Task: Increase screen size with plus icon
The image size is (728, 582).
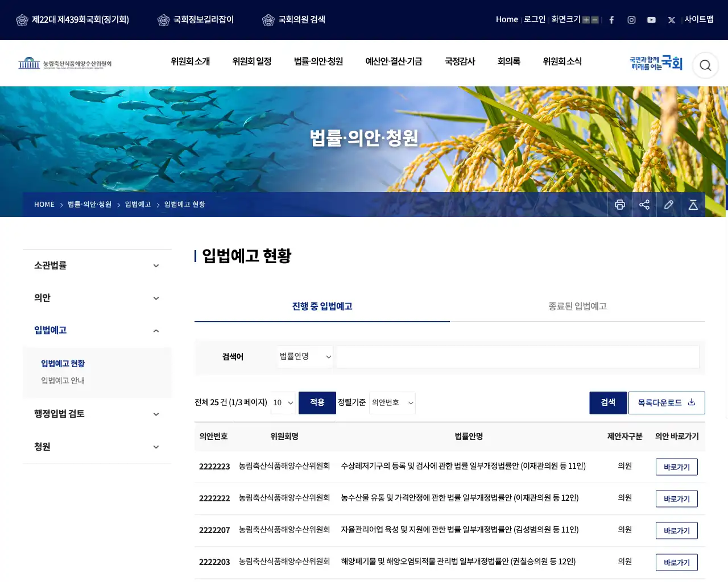Action: (x=586, y=20)
